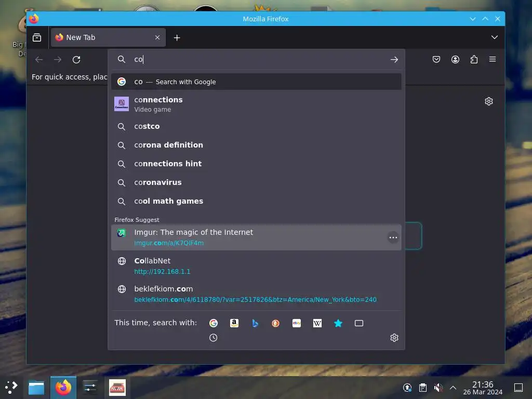The width and height of the screenshot is (532, 399).
Task: Select 'co — Search with Google' row
Action: (x=256, y=82)
